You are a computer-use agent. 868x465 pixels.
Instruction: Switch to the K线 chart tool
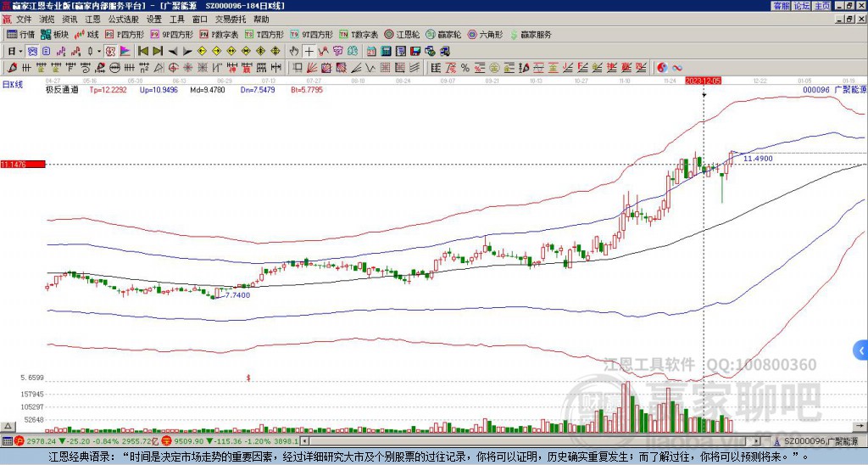click(86, 34)
